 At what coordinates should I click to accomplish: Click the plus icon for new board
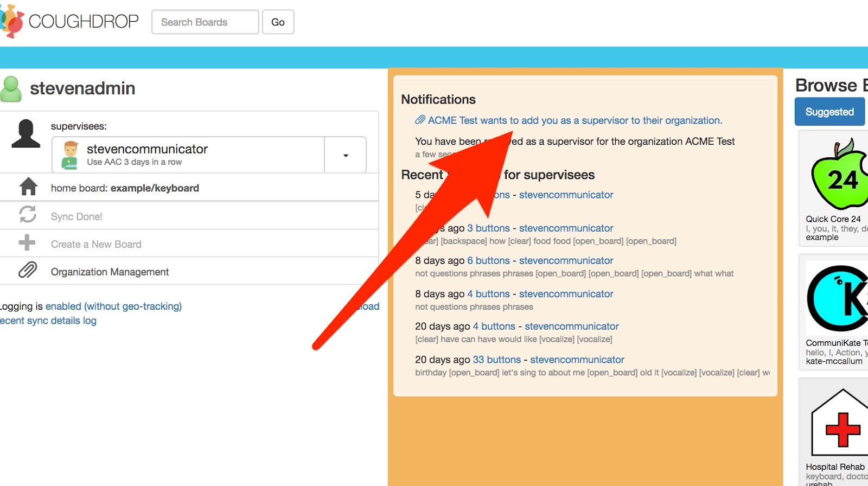[27, 242]
